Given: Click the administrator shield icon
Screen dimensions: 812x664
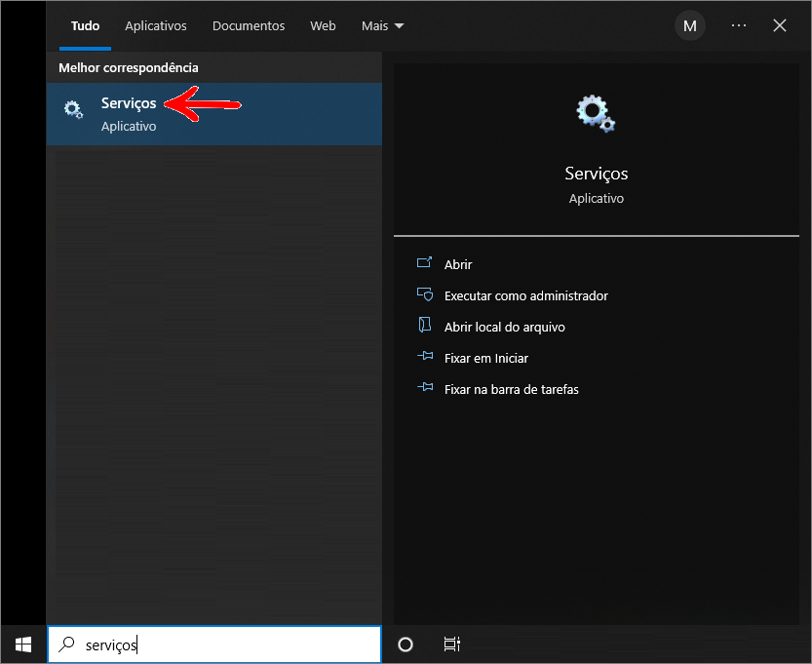Looking at the screenshot, I should (425, 294).
